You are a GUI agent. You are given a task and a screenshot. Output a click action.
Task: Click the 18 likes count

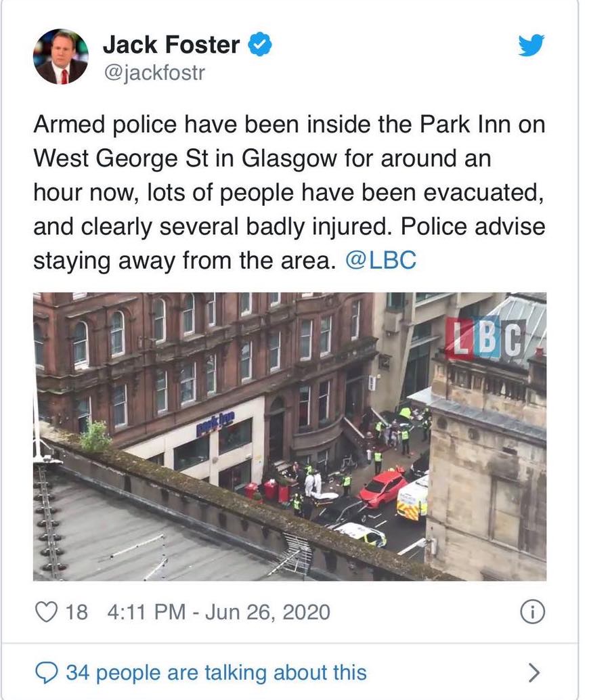[77, 612]
